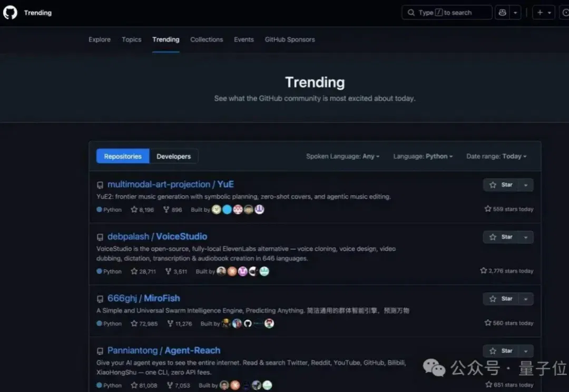
Task: Open the 666ghj / MiroFish repository
Action: tap(144, 298)
